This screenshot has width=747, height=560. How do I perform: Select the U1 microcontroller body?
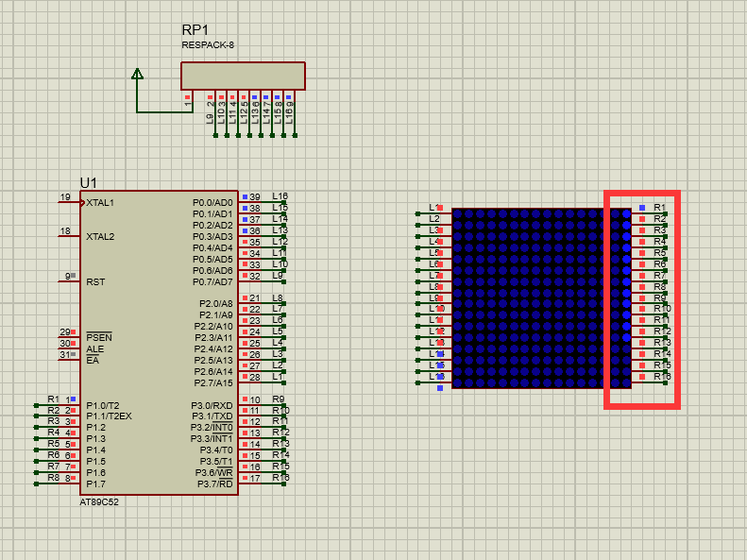pos(159,343)
